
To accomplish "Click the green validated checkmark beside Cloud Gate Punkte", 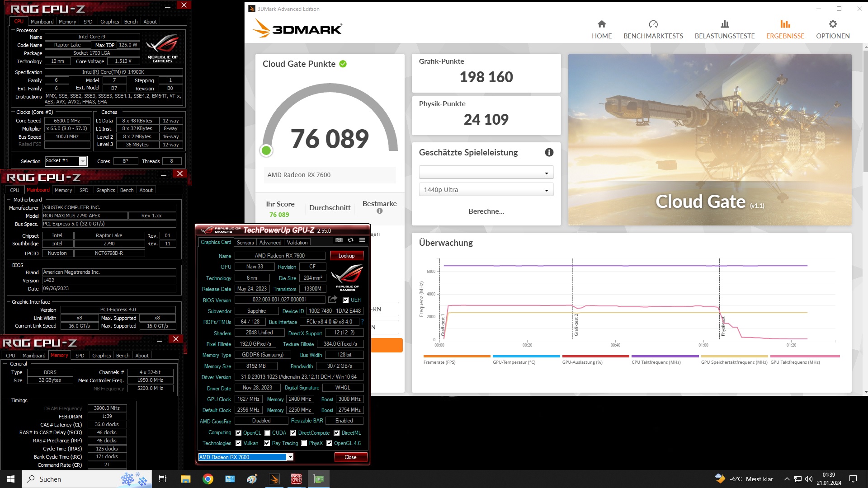I will (343, 64).
